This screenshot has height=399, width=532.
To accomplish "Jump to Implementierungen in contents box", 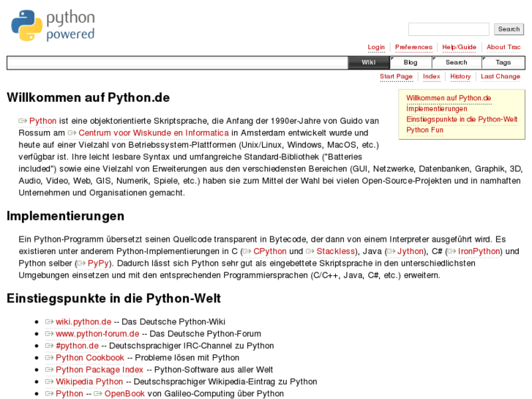I will coord(437,108).
